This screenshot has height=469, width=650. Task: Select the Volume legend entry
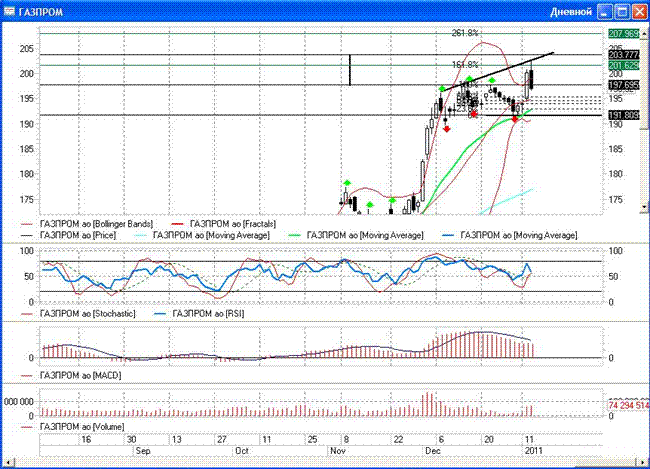pyautogui.click(x=73, y=427)
